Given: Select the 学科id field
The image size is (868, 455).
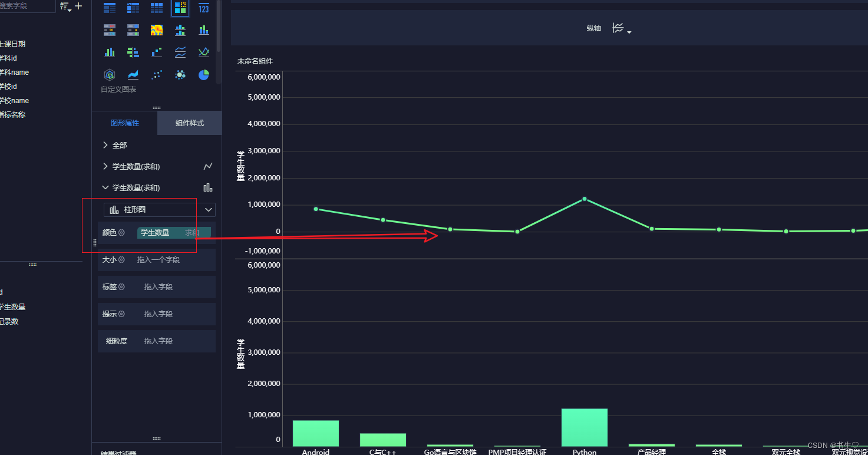Looking at the screenshot, I should (8, 58).
